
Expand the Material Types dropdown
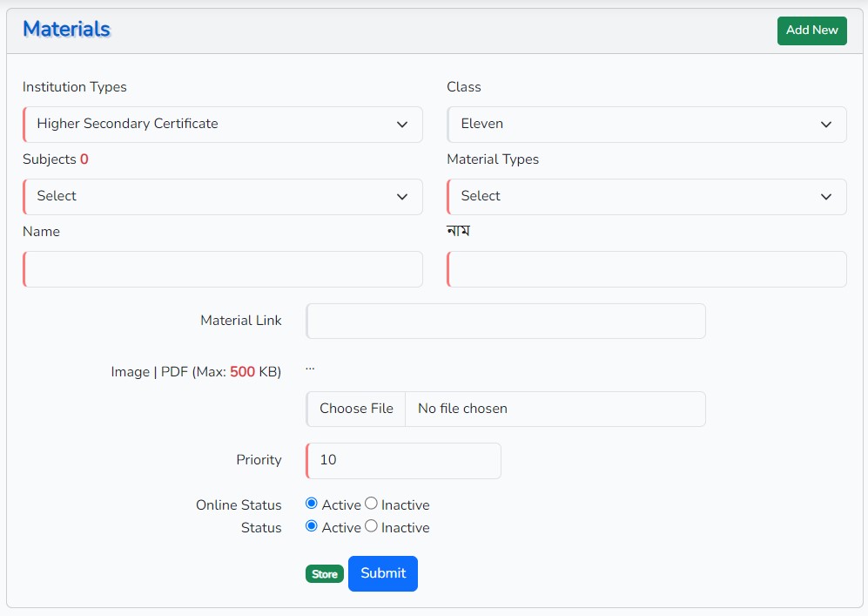[x=646, y=197]
